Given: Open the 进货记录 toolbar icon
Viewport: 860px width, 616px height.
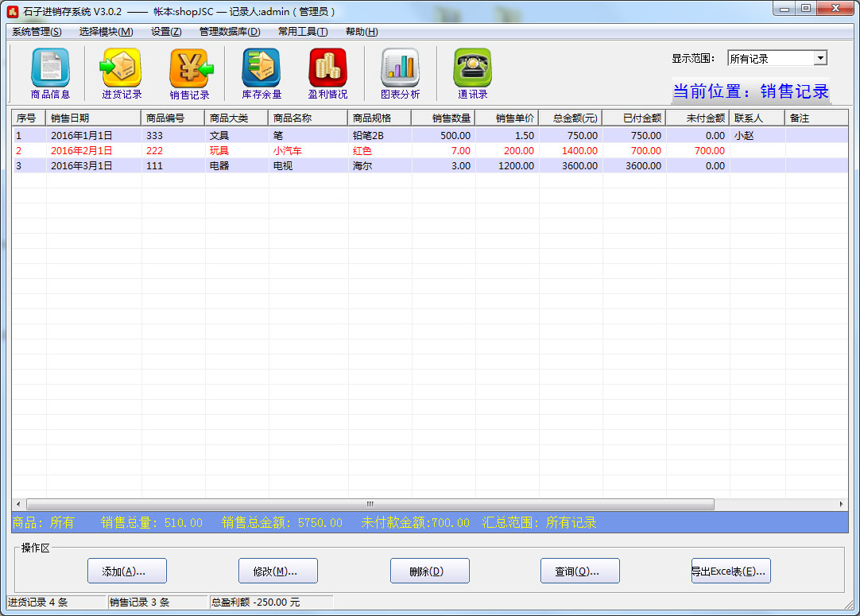Looking at the screenshot, I should click(122, 73).
